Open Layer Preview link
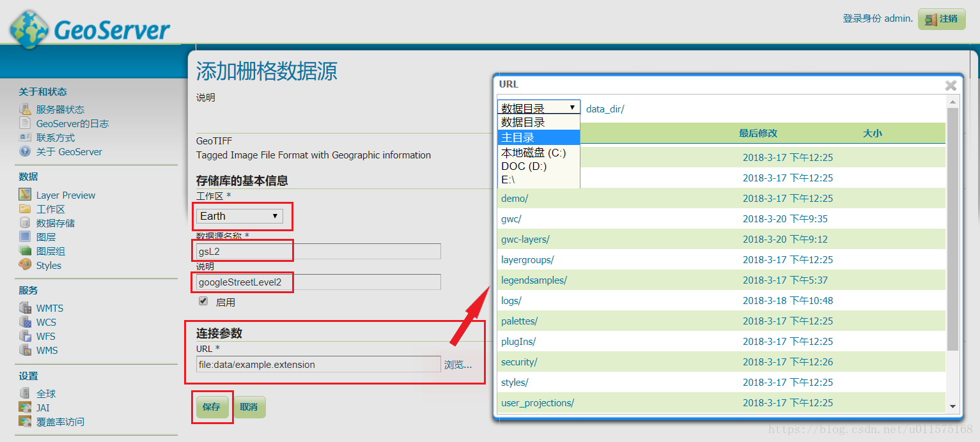 coord(66,195)
